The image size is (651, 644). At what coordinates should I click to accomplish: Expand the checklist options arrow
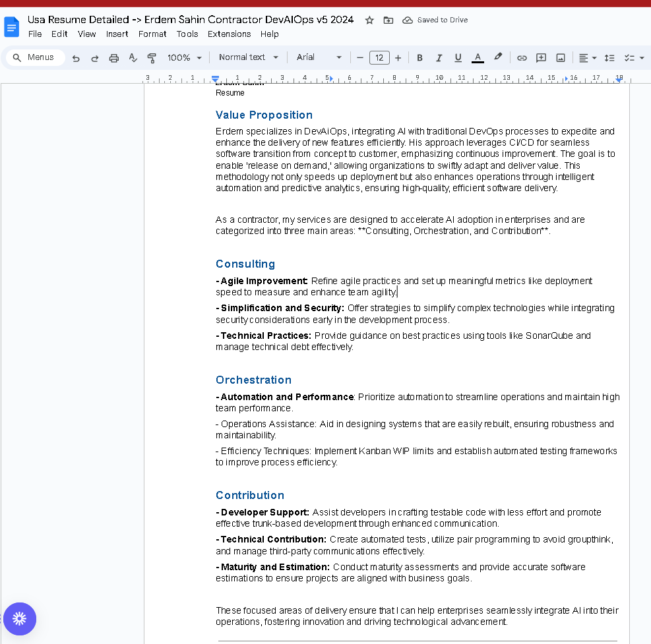pos(642,58)
